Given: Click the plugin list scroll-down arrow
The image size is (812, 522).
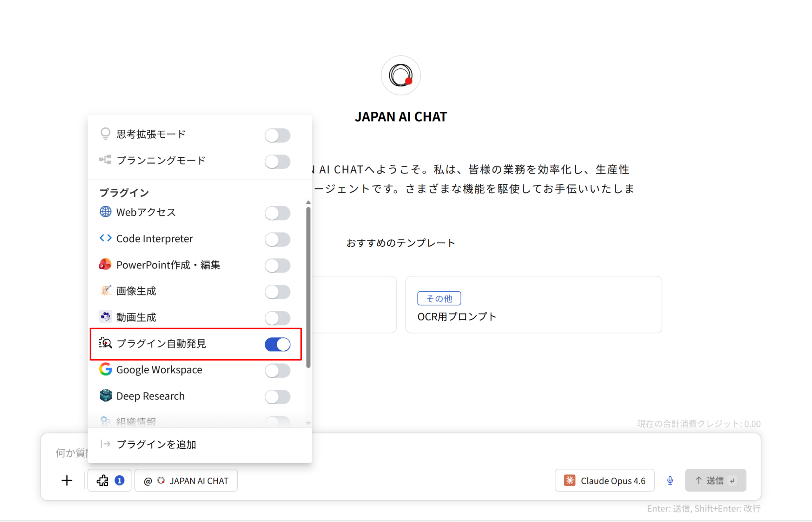Looking at the screenshot, I should 308,423.
